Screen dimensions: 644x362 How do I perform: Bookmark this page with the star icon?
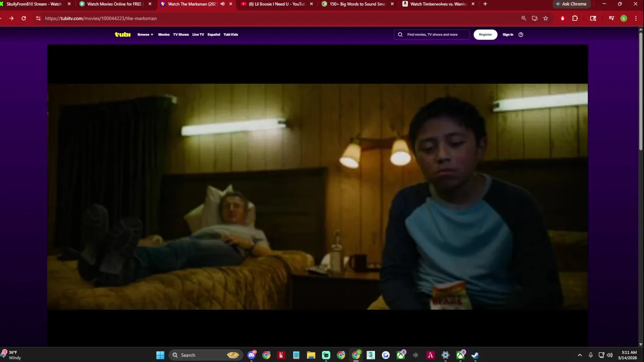click(x=546, y=18)
